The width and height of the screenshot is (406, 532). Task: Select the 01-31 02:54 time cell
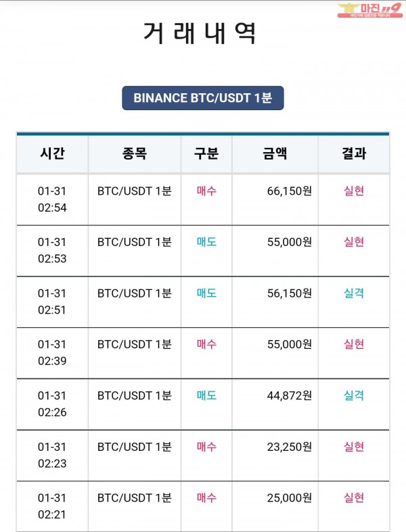[x=52, y=199]
